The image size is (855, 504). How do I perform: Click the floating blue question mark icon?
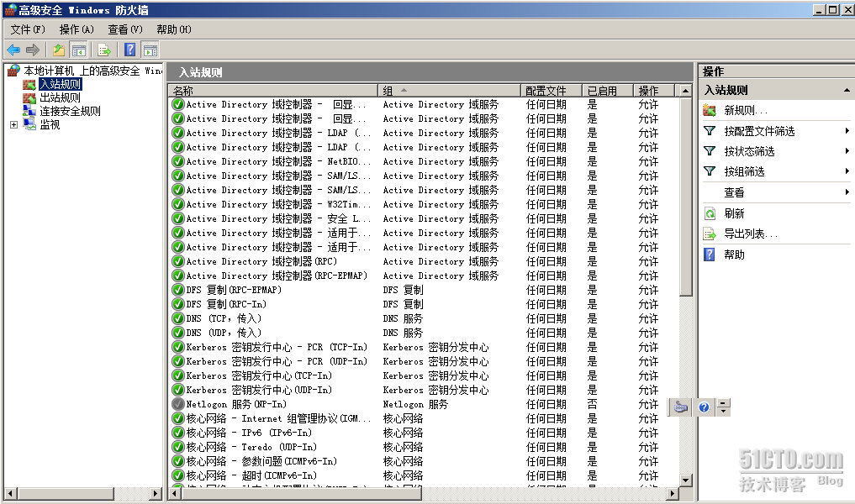704,407
